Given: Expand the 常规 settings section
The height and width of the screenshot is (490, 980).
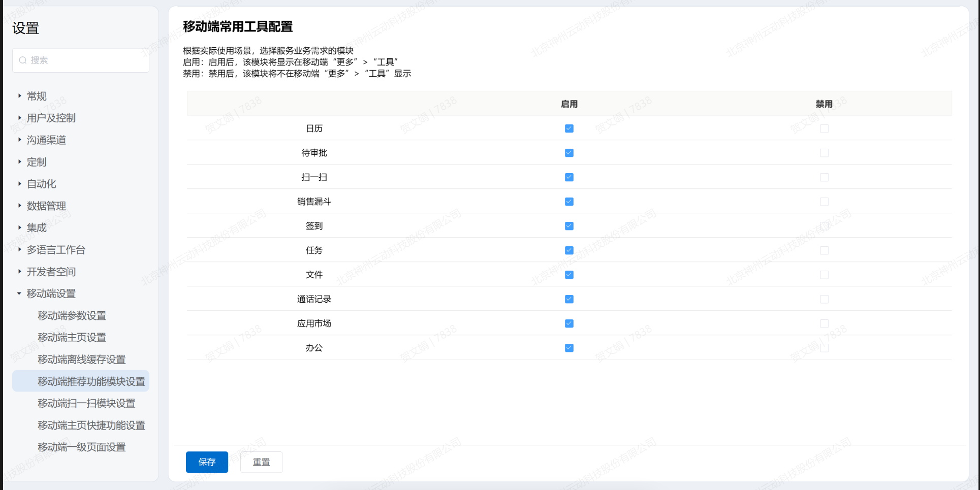Looking at the screenshot, I should point(36,96).
